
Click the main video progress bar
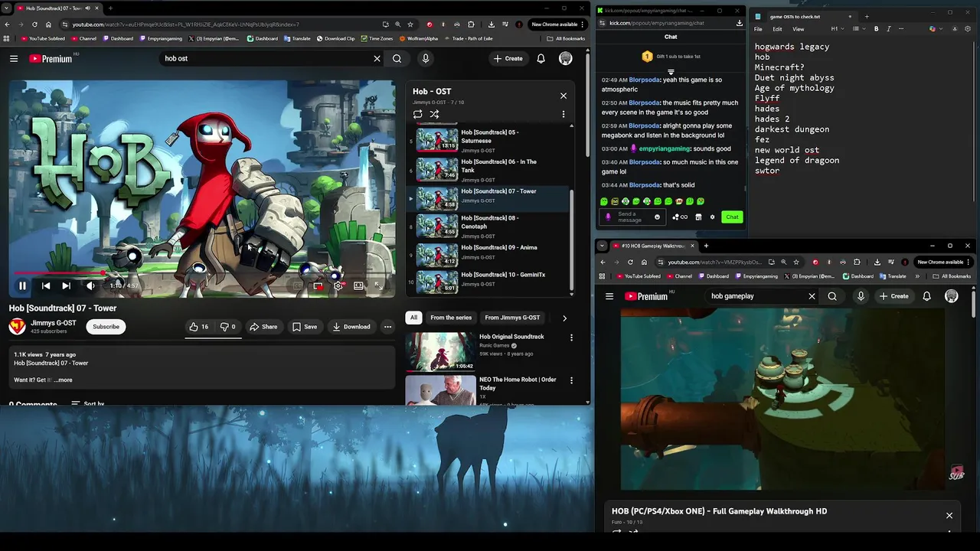tap(202, 272)
